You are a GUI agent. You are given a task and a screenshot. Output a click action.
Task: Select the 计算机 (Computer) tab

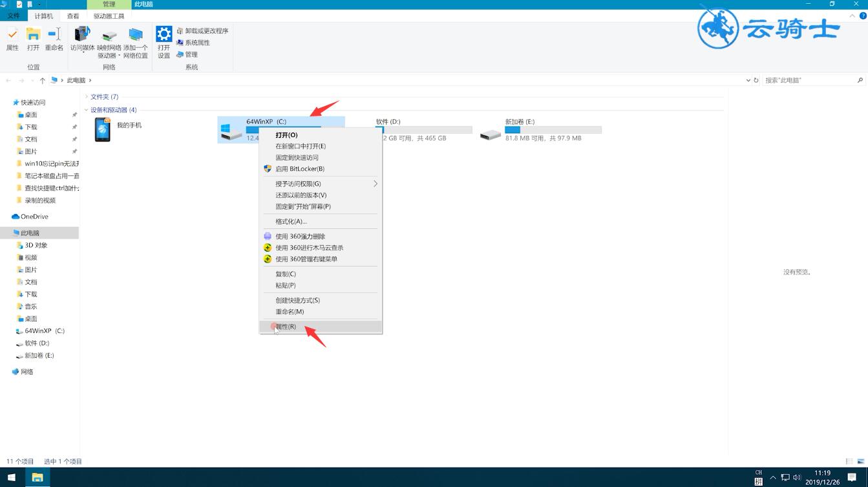tap(44, 16)
